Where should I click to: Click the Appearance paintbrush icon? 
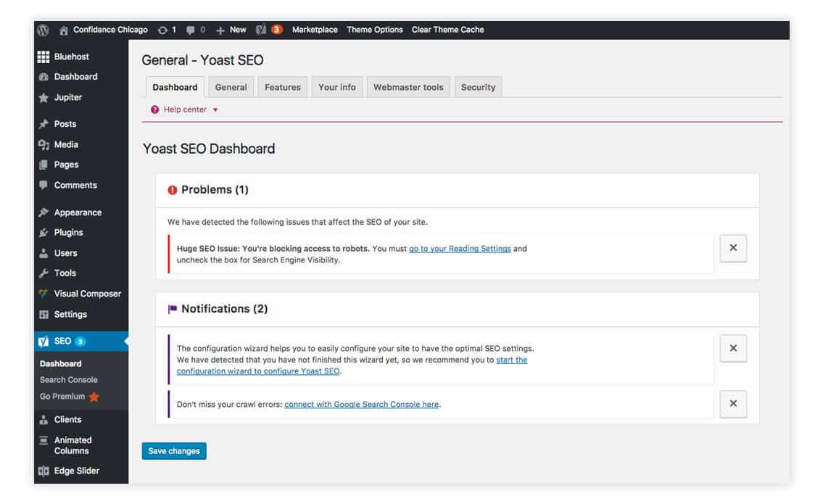[x=44, y=212]
